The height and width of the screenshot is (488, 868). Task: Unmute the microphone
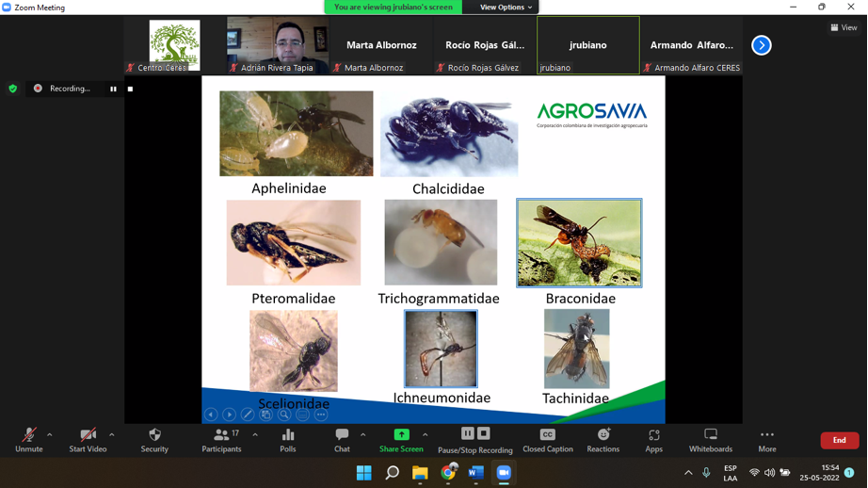tap(29, 440)
